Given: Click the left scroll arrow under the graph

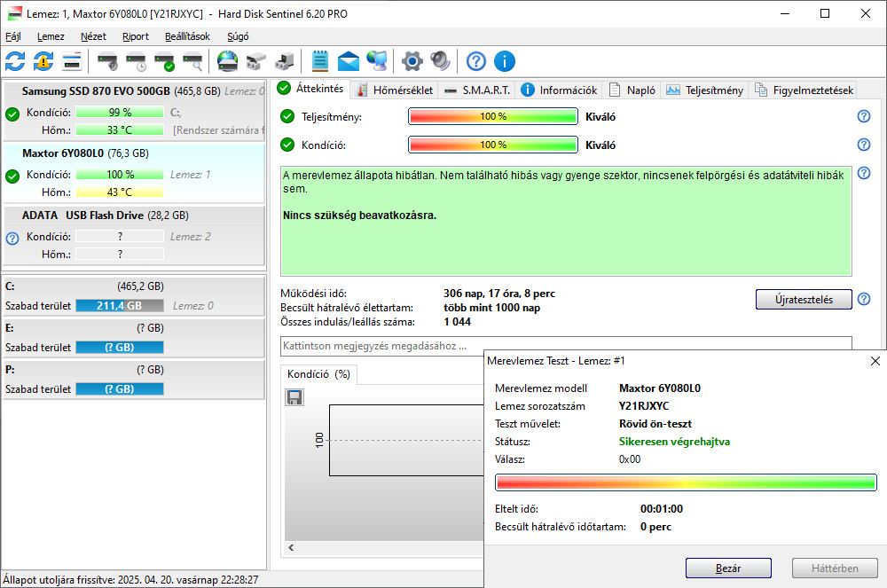Looking at the screenshot, I should coord(291,547).
